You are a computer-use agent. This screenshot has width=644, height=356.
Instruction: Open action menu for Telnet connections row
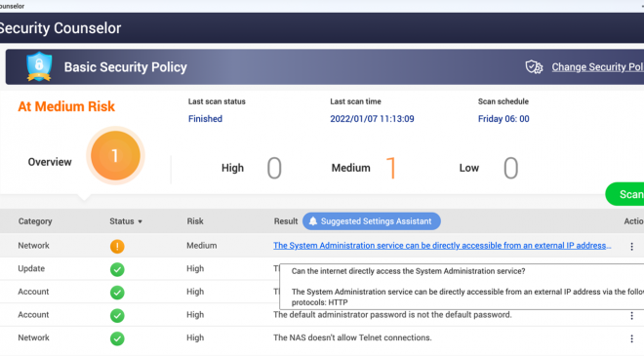point(631,338)
